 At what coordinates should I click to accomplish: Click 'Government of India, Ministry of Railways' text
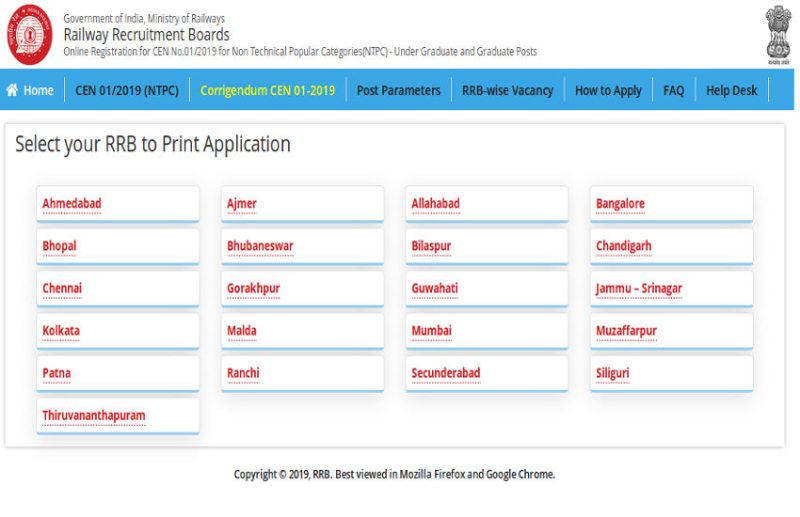(x=144, y=18)
